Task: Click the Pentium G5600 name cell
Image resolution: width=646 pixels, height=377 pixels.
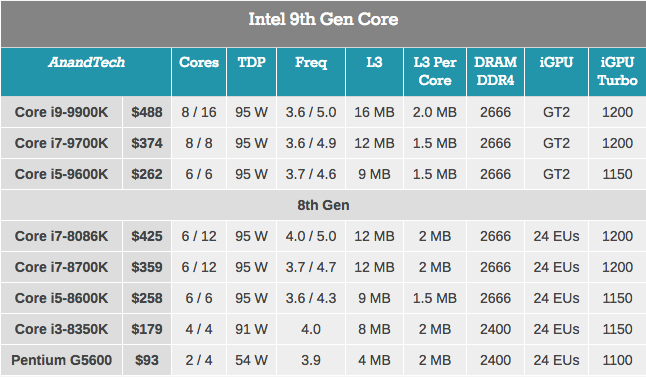Action: (x=61, y=360)
